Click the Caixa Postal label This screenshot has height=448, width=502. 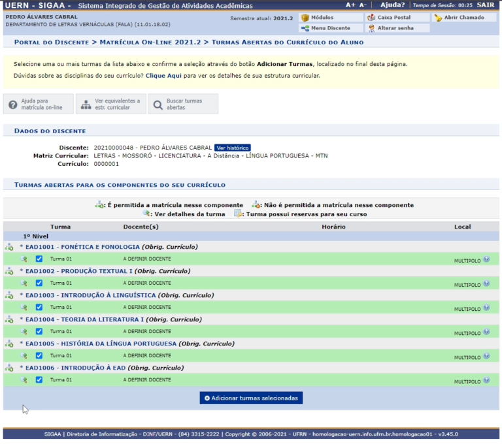393,18
